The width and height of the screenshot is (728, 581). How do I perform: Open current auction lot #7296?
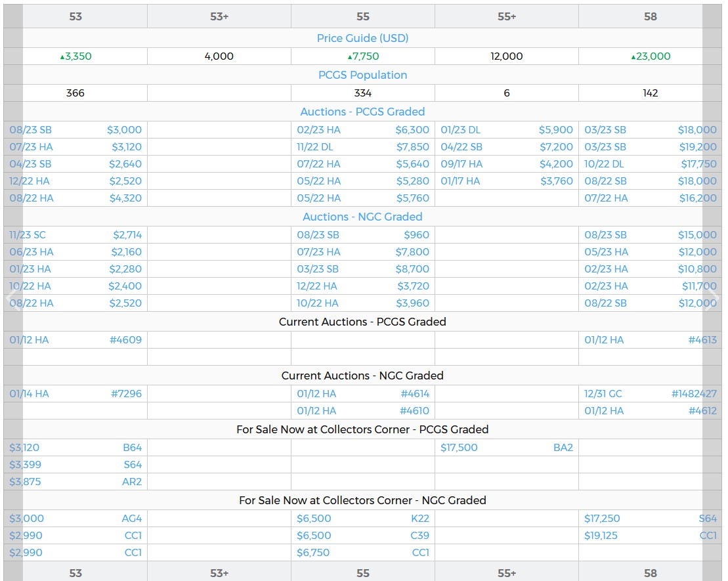tap(75, 393)
